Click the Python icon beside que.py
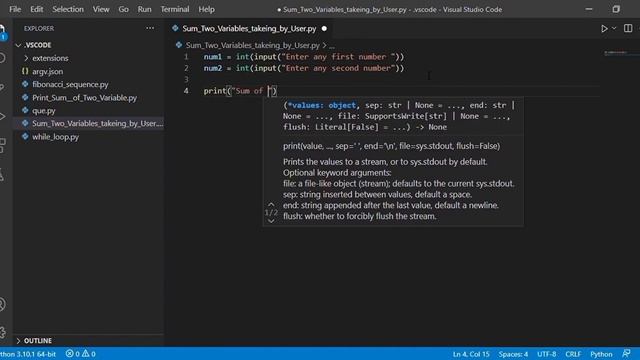Viewport: 640px width, 360px height. point(25,110)
